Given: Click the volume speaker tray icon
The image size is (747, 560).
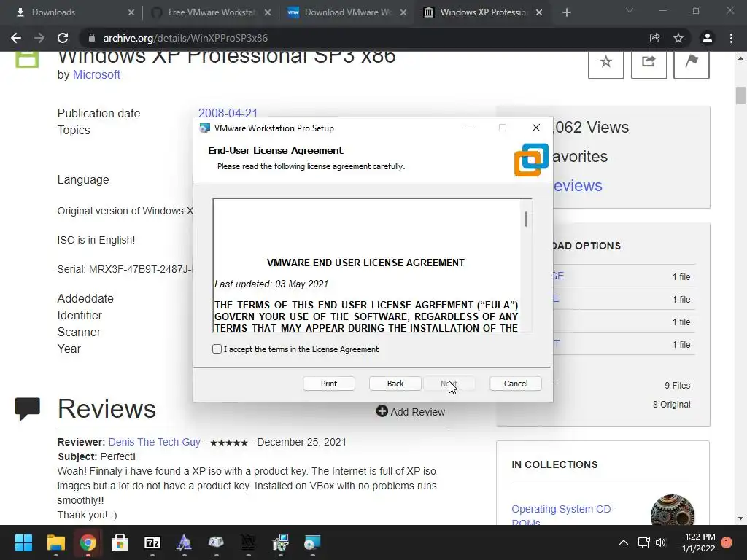Looking at the screenshot, I should (661, 542).
